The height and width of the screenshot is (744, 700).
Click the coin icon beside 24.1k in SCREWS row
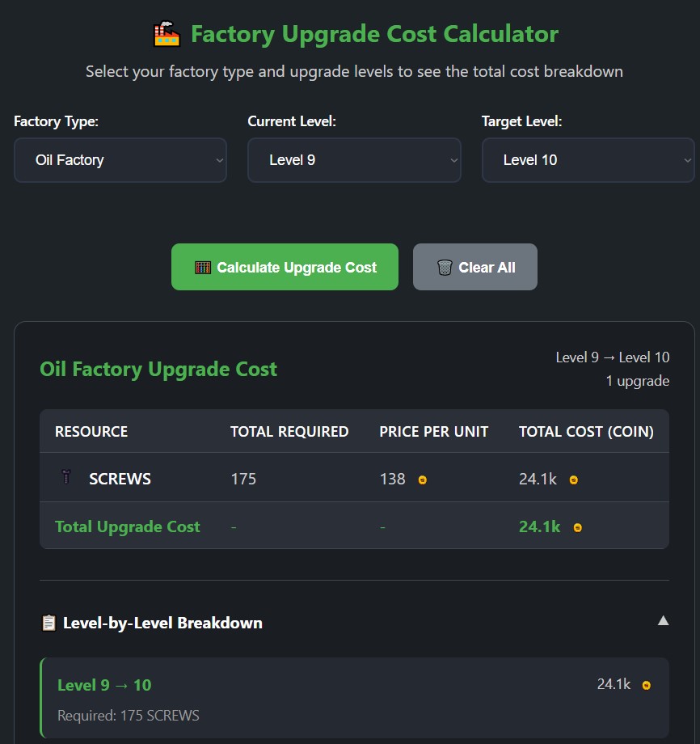pos(573,479)
